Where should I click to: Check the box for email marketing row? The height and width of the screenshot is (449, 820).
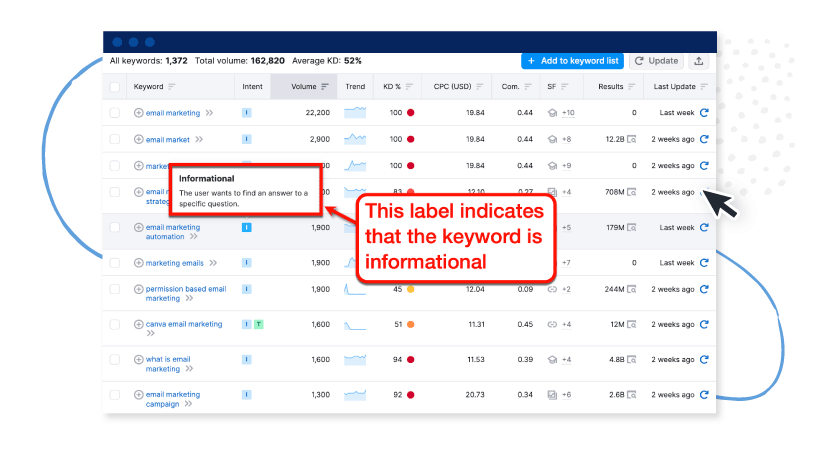114,113
